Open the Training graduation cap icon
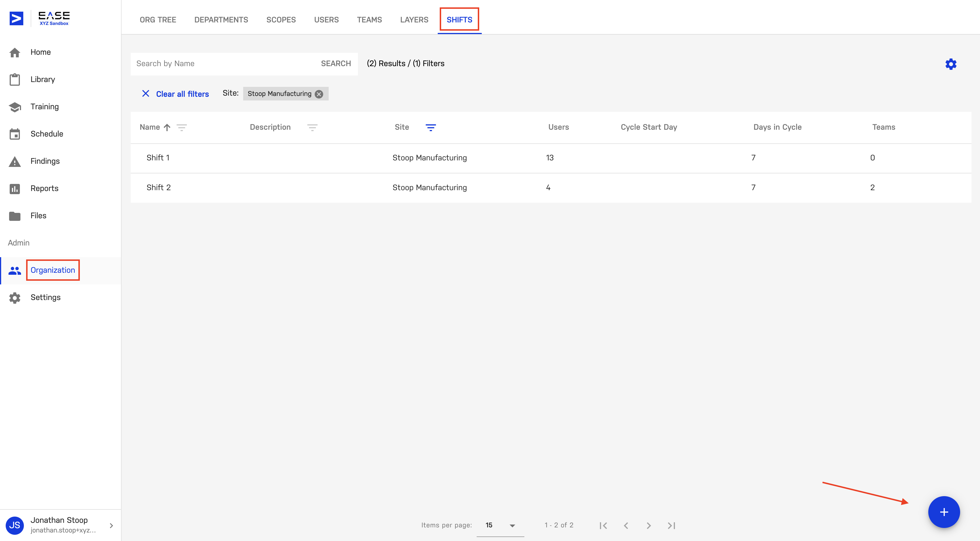 click(x=15, y=107)
